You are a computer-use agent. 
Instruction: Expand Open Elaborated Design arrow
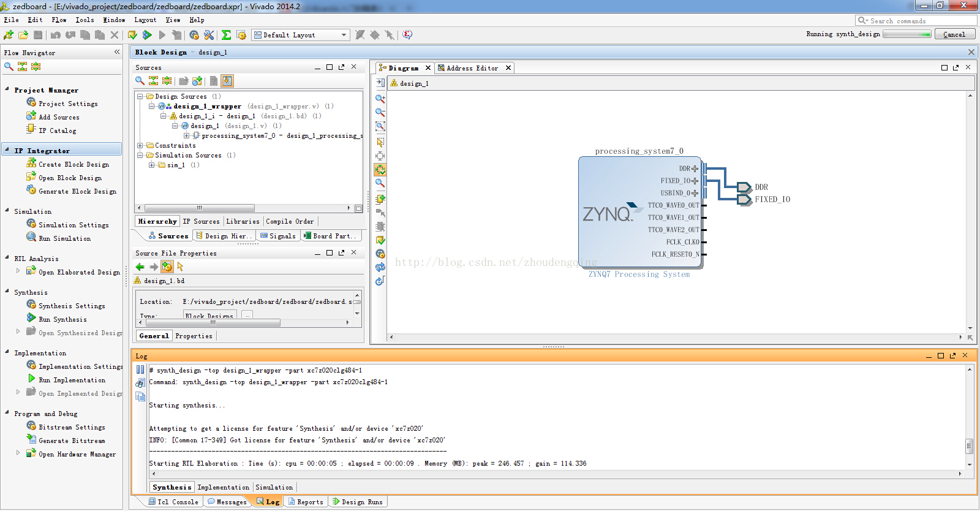pos(18,270)
